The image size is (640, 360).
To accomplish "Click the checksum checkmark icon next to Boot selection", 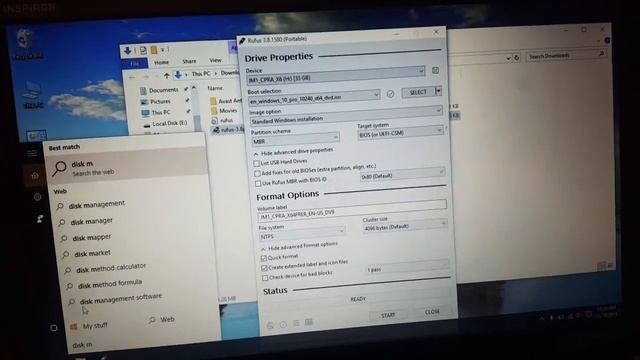I will pos(391,94).
